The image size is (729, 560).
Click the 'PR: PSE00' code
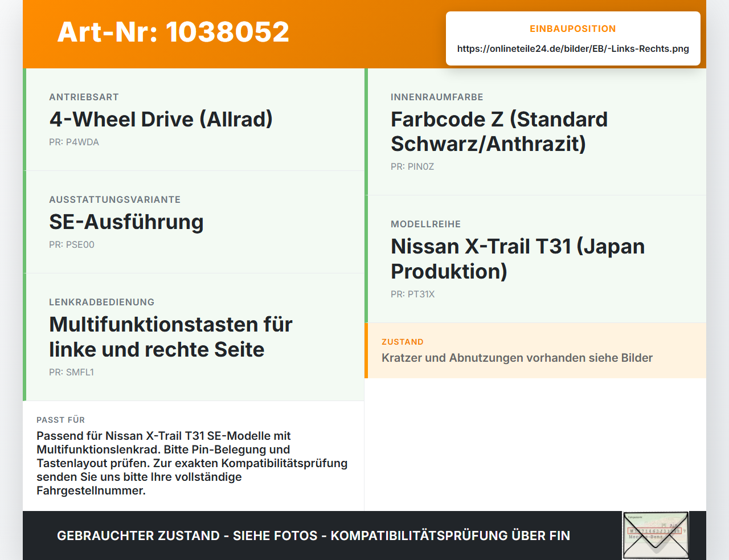coord(72,244)
